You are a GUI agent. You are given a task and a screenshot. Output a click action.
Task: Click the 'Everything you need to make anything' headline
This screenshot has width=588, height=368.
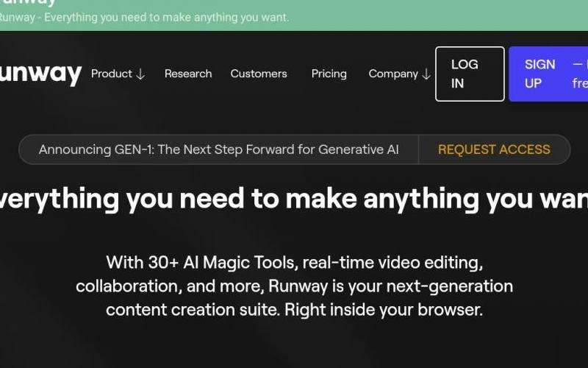point(294,199)
